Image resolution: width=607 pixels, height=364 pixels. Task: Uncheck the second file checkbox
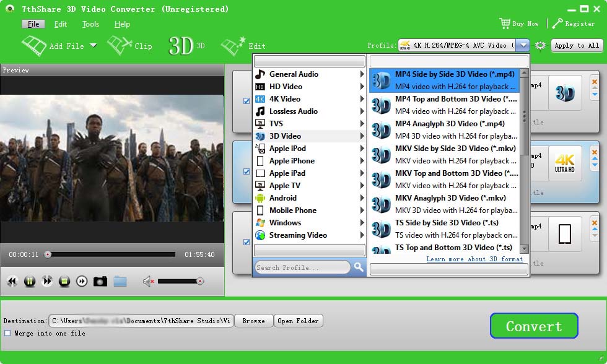[x=247, y=171]
